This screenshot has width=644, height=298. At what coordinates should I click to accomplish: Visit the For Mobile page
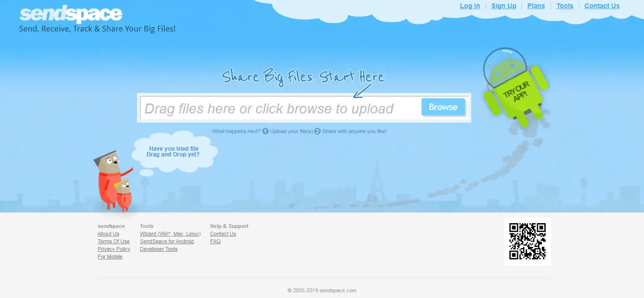tap(110, 257)
